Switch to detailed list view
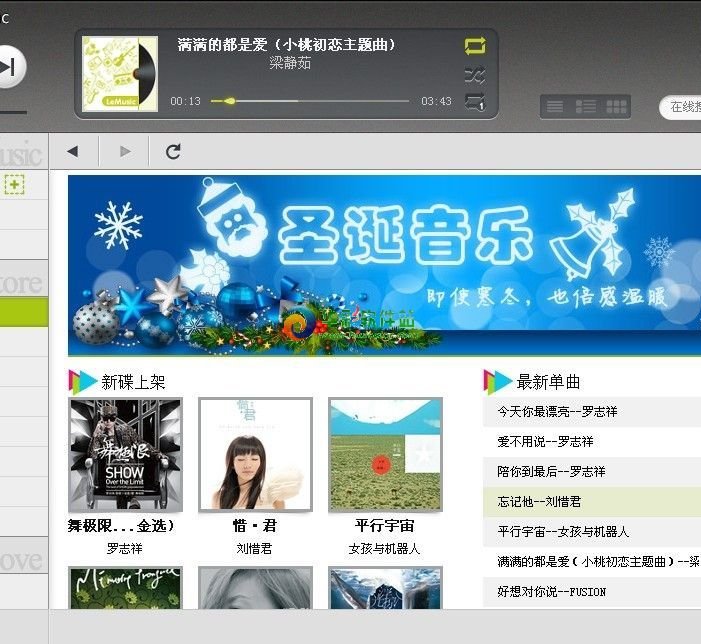The width and height of the screenshot is (701, 644). point(586,107)
